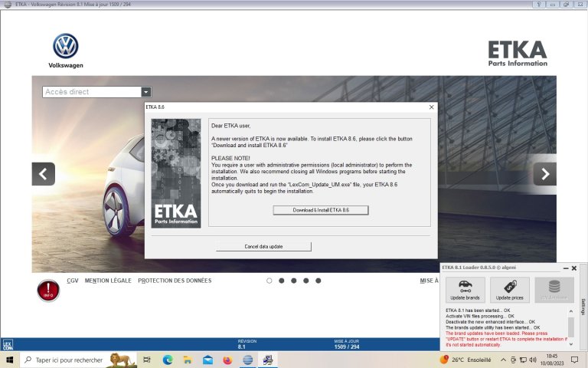Open the CGV link
The width and height of the screenshot is (588, 368).
(73, 281)
